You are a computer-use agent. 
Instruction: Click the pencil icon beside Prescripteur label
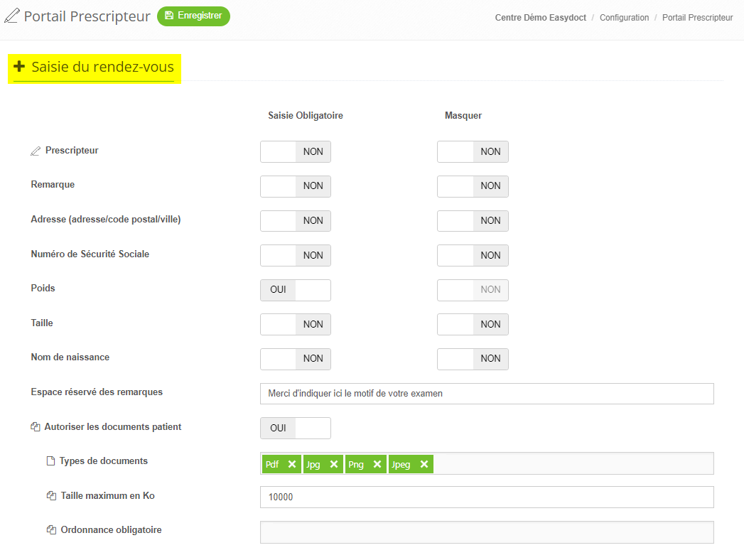[36, 151]
